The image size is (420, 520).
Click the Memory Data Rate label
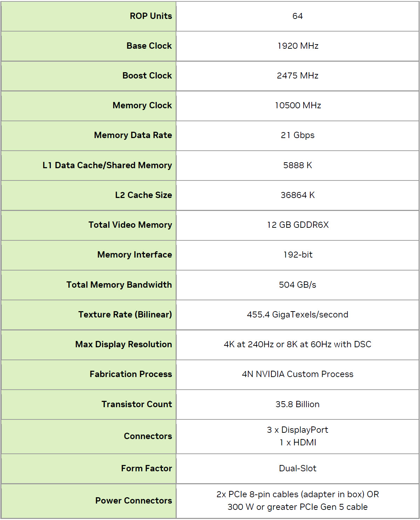coord(133,135)
